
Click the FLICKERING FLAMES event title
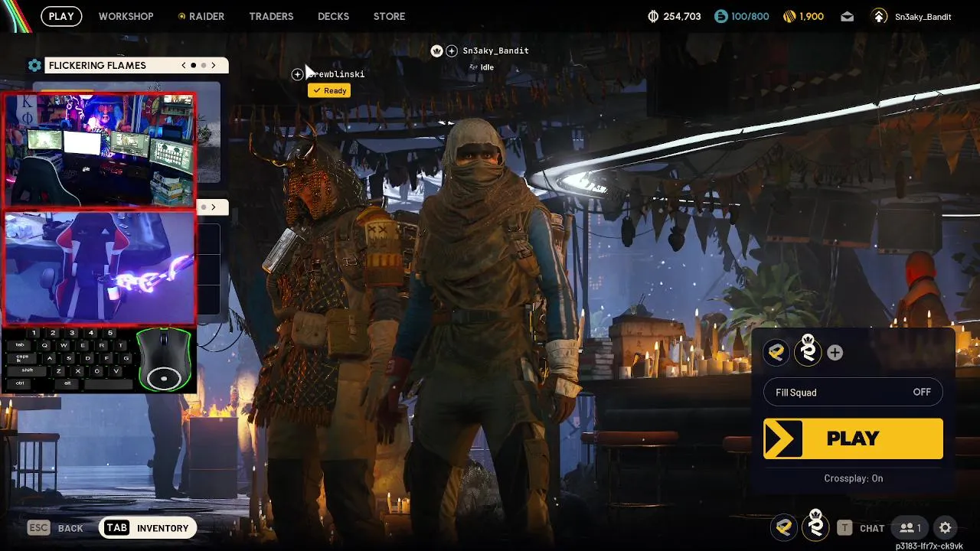pyautogui.click(x=97, y=66)
